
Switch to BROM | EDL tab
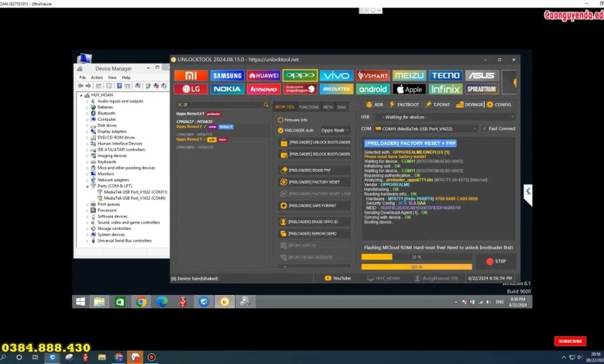click(x=285, y=107)
